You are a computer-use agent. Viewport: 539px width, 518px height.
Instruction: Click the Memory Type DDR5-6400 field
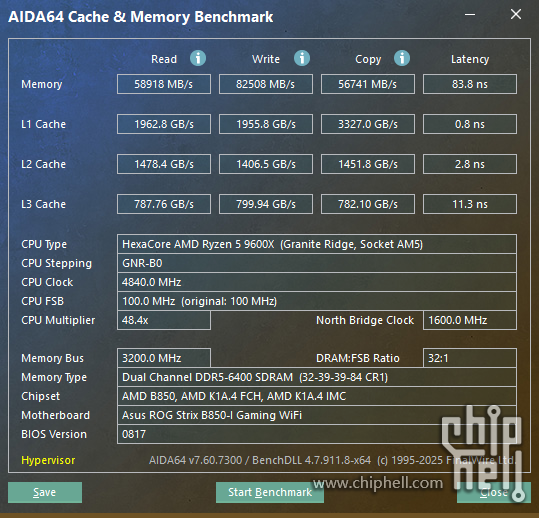(x=317, y=377)
